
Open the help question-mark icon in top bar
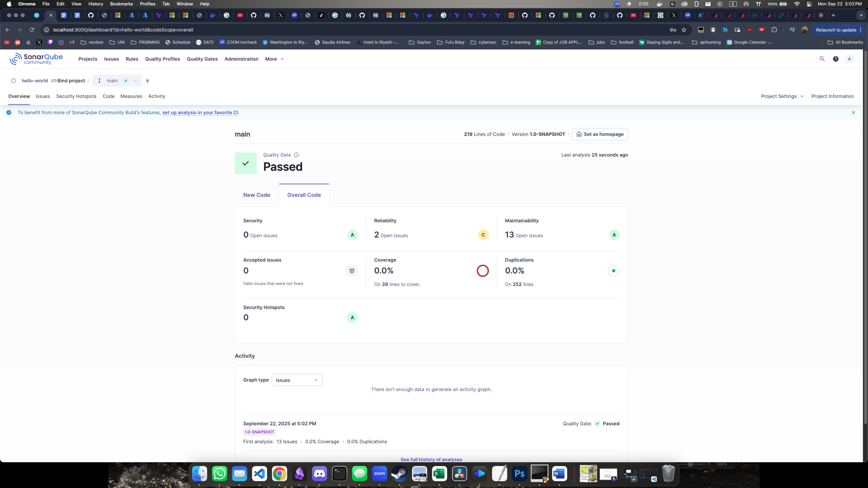coord(836,59)
